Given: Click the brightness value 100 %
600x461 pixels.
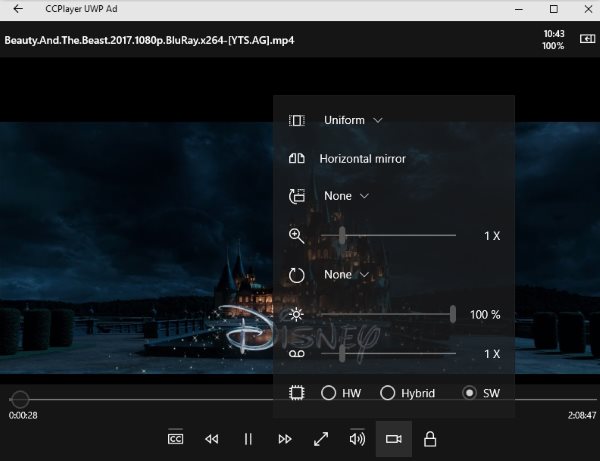Looking at the screenshot, I should coord(485,314).
